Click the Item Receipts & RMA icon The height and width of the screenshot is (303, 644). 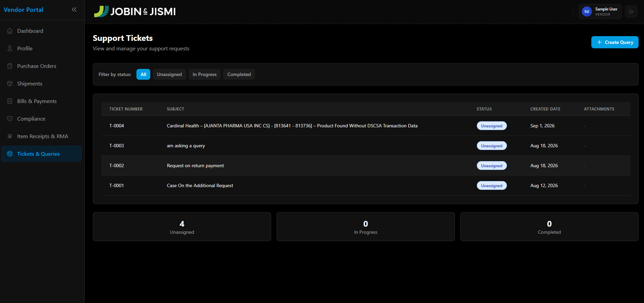10,136
